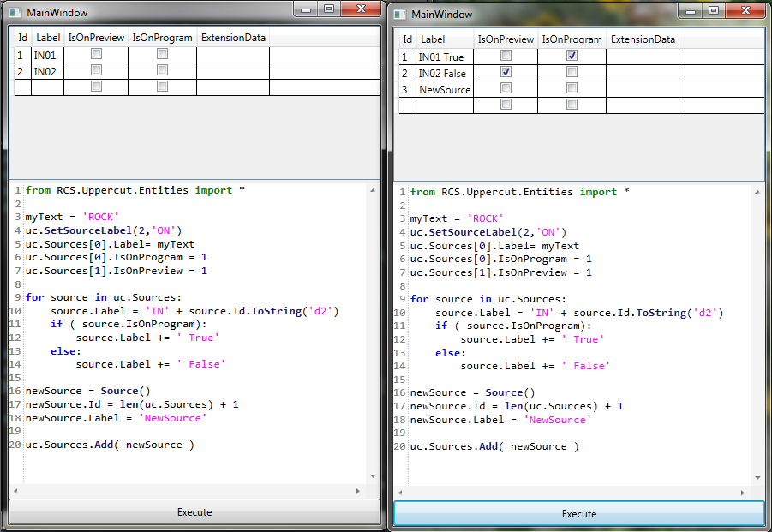
Task: Select Id cell 1 in left window
Action: (x=22, y=55)
